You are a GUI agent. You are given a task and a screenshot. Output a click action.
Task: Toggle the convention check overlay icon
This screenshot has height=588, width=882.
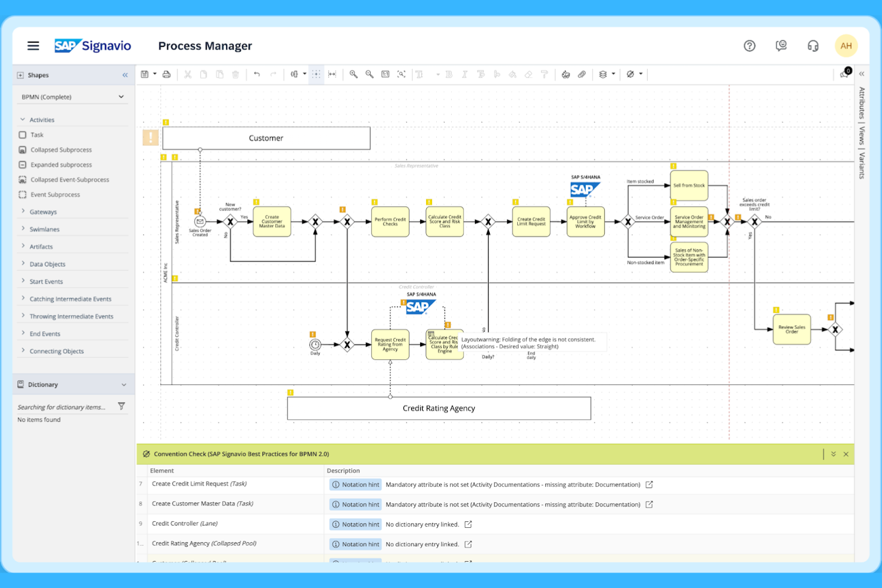(x=631, y=74)
